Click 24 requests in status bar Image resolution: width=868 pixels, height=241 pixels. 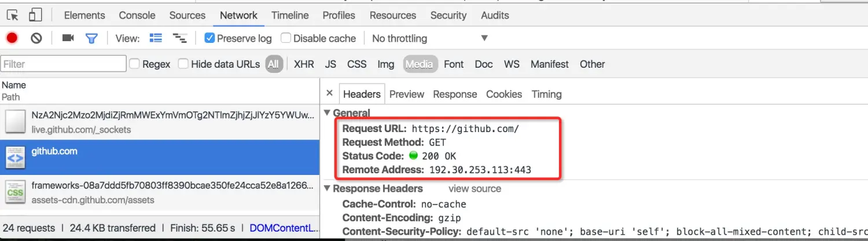point(28,228)
